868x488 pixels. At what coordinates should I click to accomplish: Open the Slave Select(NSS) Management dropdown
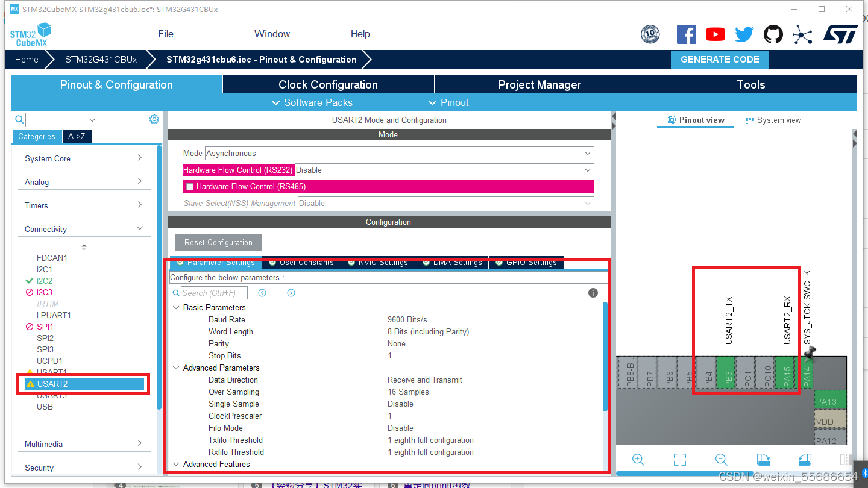[x=446, y=204]
